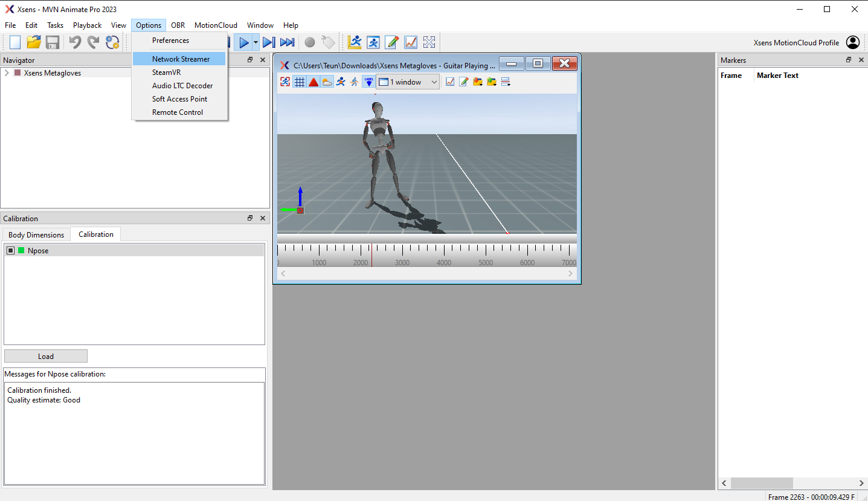Click the reprocess gear icon in main toolbar
The height and width of the screenshot is (501, 868).
(x=112, y=42)
